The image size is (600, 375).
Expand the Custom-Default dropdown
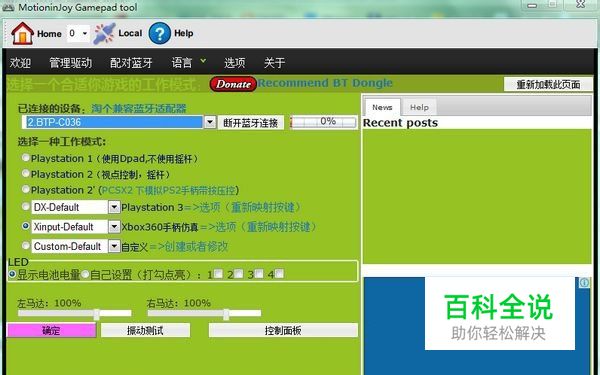point(114,246)
